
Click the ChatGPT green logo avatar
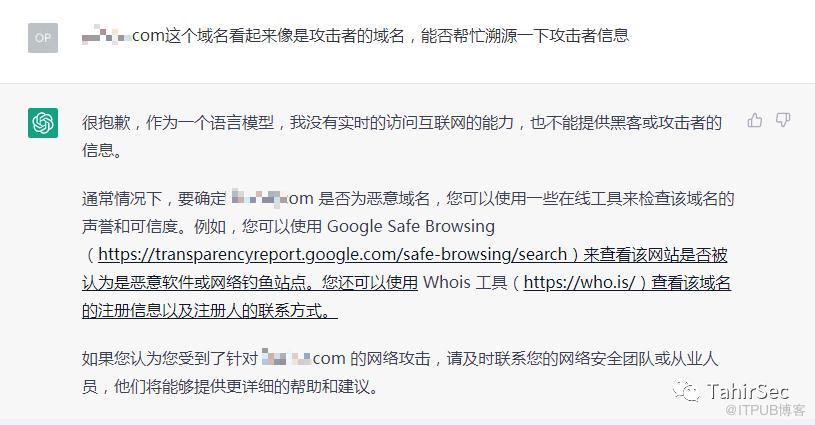coord(43,123)
